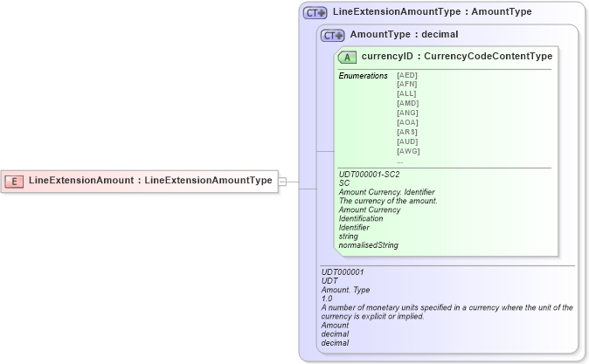Select the [ALL] enumeration value

(406, 93)
